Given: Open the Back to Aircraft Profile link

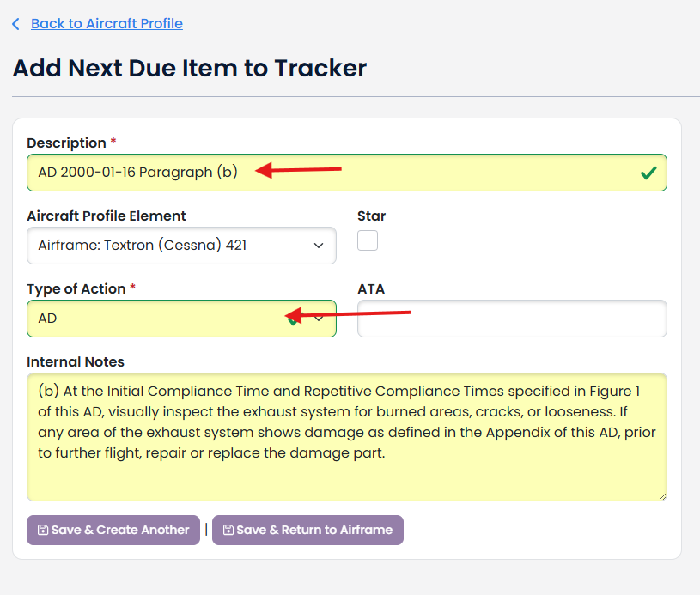Looking at the screenshot, I should click(x=107, y=24).
